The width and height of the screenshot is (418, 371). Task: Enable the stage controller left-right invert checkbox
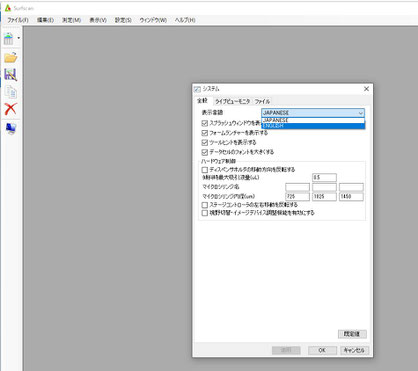(205, 205)
